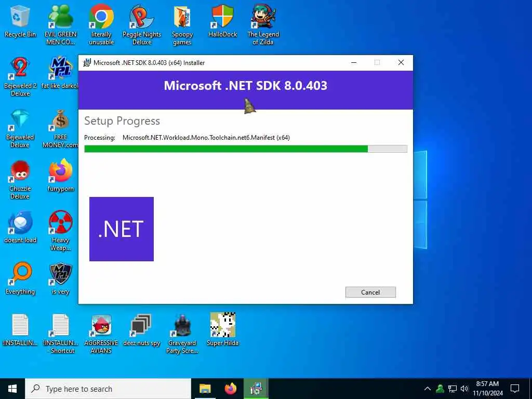
Task: Select 'is very' MPL shield icon
Action: click(60, 279)
